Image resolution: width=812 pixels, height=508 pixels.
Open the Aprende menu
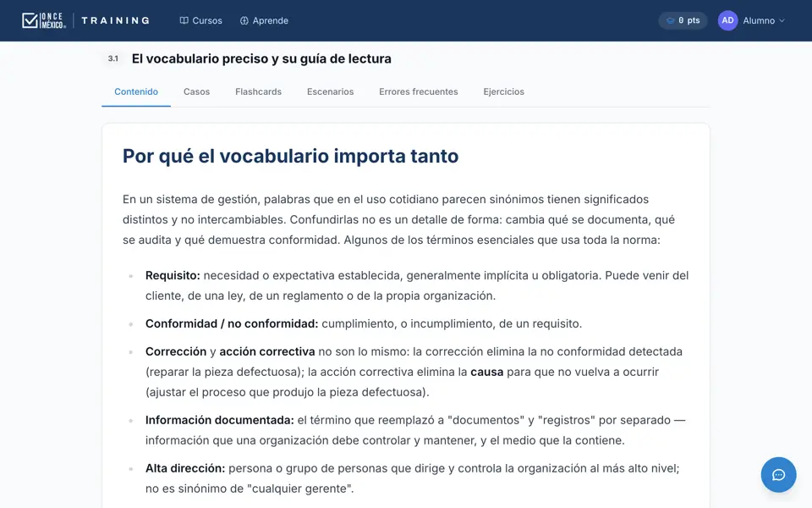coord(264,20)
